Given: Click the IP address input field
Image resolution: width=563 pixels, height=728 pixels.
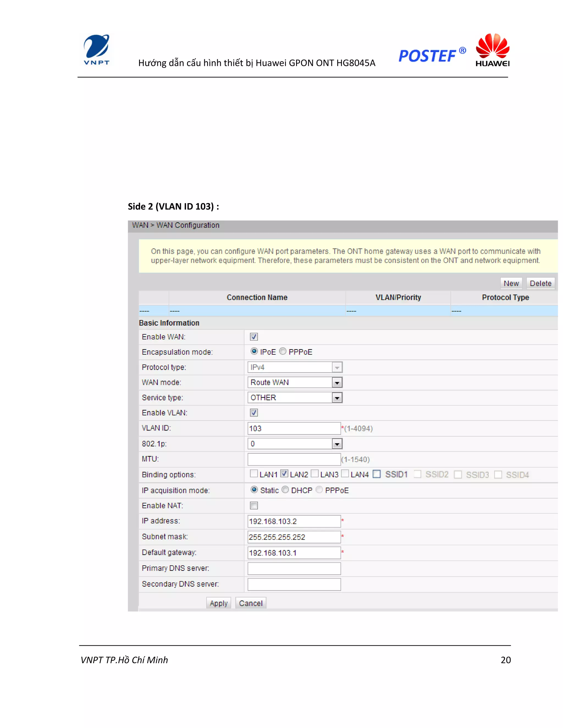Looking at the screenshot, I should [x=294, y=521].
